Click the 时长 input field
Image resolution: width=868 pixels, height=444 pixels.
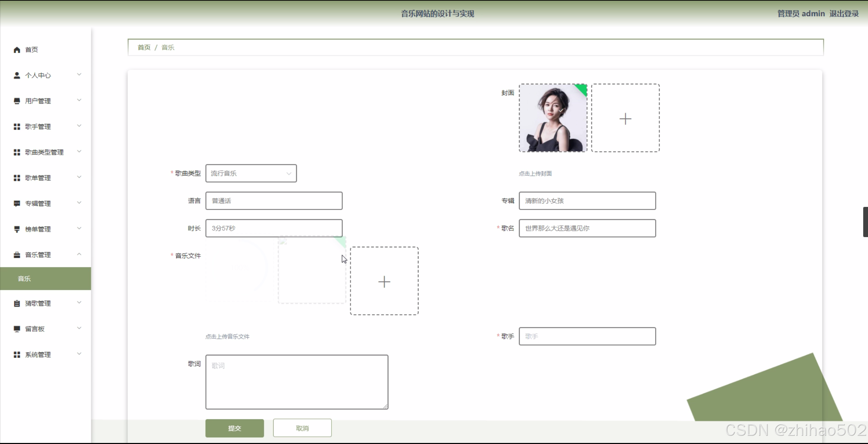[x=274, y=228]
